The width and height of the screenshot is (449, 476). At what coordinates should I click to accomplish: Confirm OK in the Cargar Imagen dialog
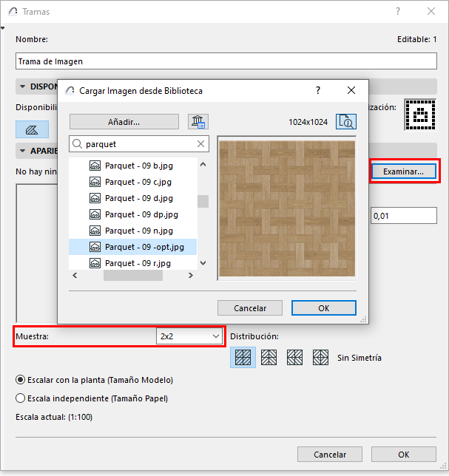pos(324,308)
